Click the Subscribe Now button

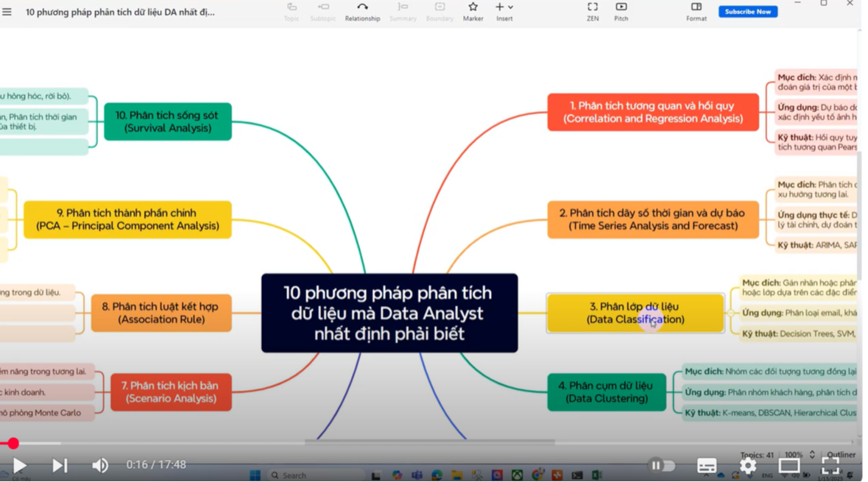[748, 12]
